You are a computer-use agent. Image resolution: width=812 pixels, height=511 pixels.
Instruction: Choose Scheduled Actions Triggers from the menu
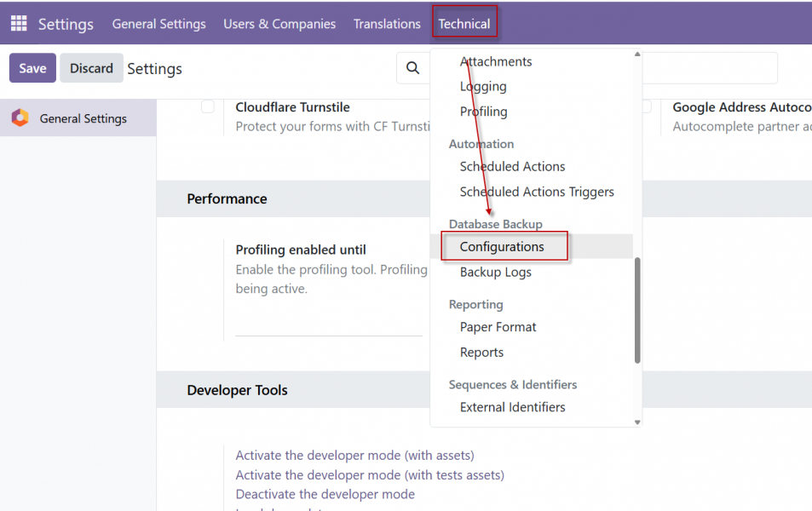coord(537,192)
